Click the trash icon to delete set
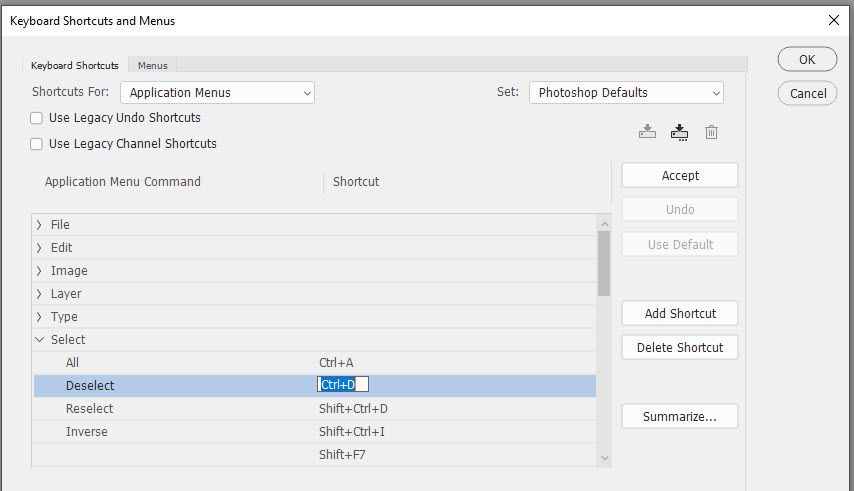 [711, 132]
